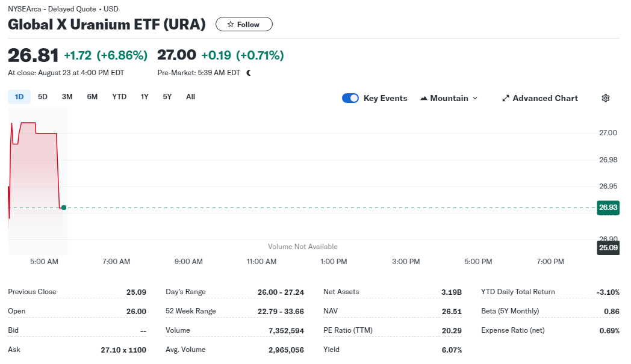The width and height of the screenshot is (631, 364).
Task: Click the Advanced Chart expand arrows icon
Action: [x=505, y=98]
